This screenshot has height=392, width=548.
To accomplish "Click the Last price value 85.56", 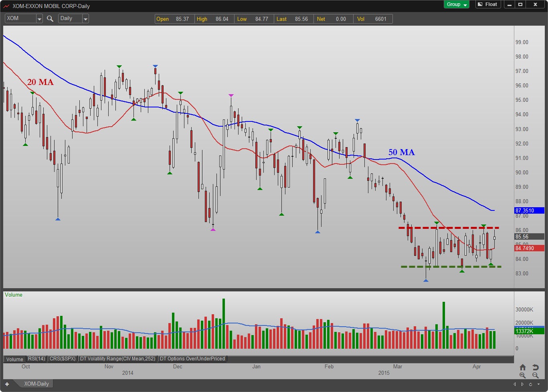I will tap(301, 19).
